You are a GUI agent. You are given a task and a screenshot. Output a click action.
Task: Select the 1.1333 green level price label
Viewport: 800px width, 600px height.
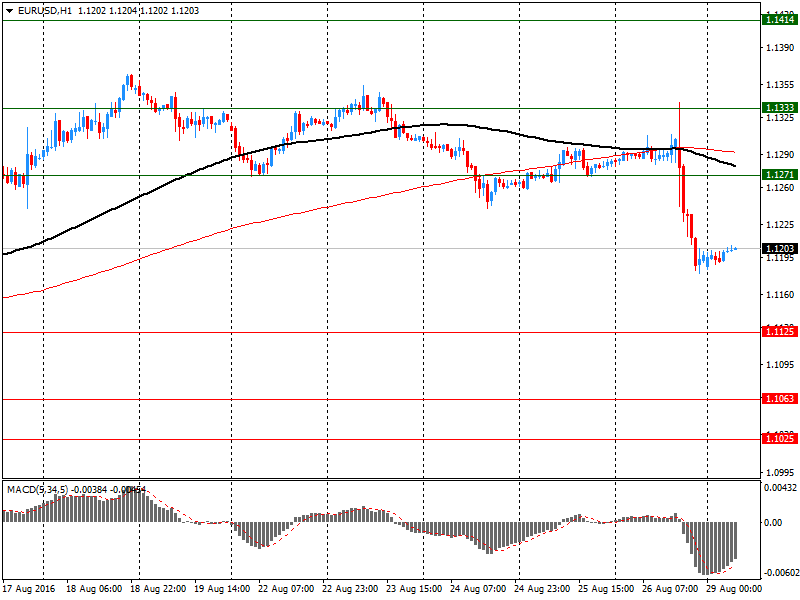779,108
